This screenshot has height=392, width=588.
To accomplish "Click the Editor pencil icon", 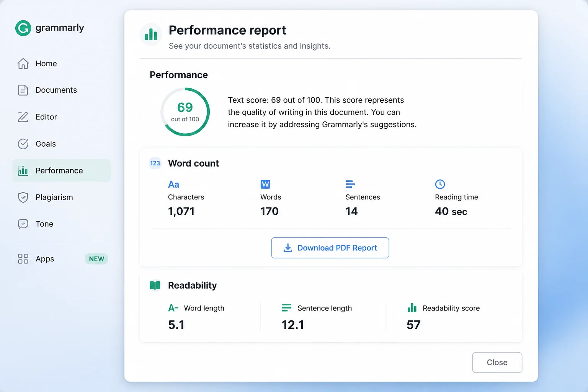I will [23, 117].
